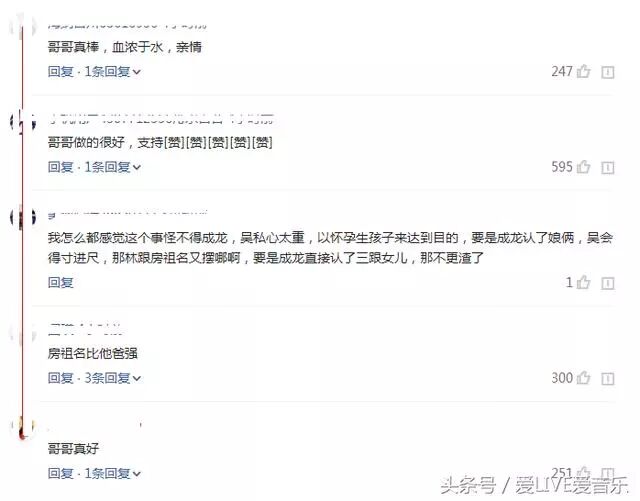Like the comment with 247 likes
Screen dimensions: 640x501
[583, 72]
